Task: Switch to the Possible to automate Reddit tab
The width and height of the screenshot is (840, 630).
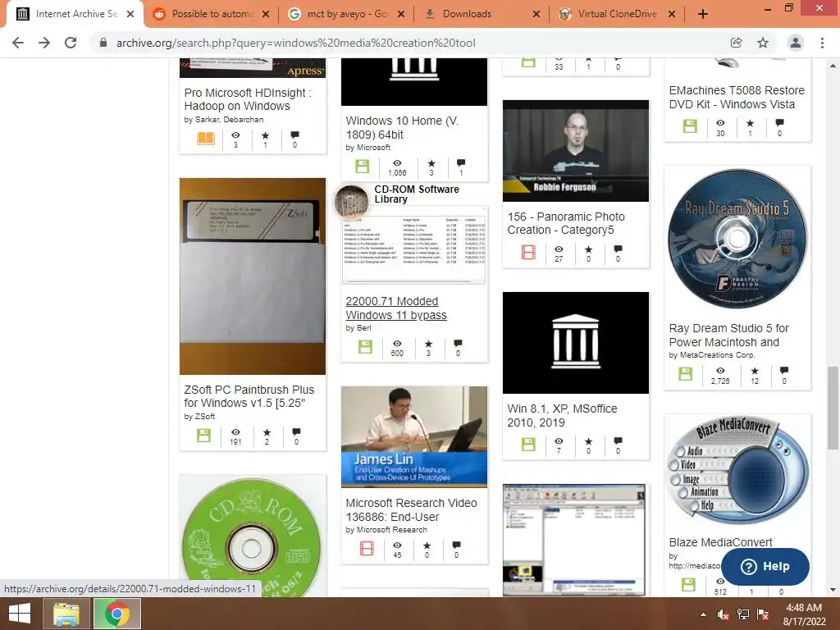Action: (x=212, y=14)
